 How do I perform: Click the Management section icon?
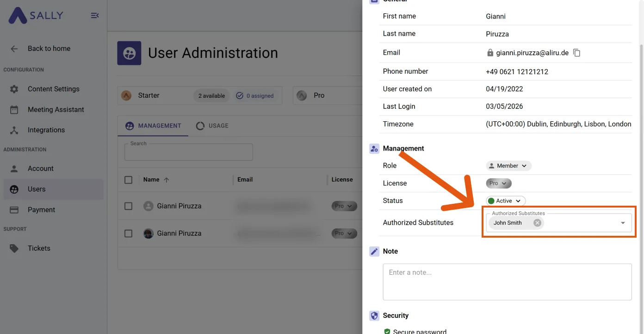click(374, 149)
